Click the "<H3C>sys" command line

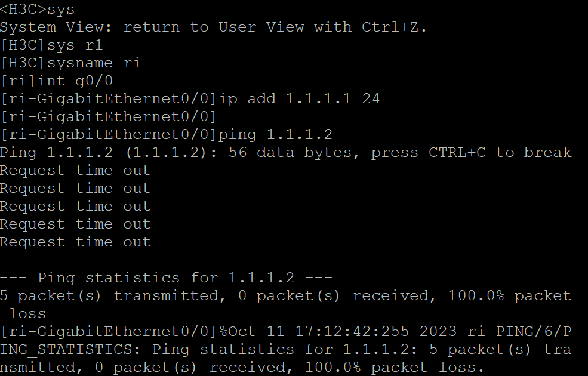[37, 10]
